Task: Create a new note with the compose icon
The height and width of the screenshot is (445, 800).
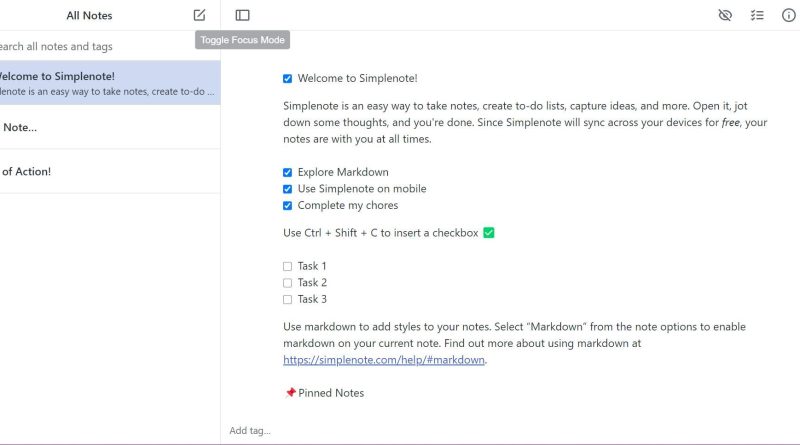Action: pyautogui.click(x=199, y=15)
